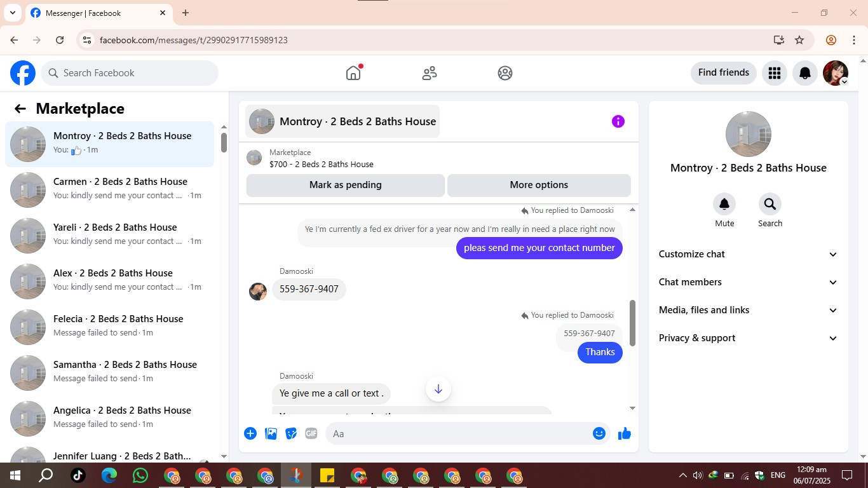868x488 pixels.
Task: Open the Groups icon in top navigation
Action: [505, 73]
